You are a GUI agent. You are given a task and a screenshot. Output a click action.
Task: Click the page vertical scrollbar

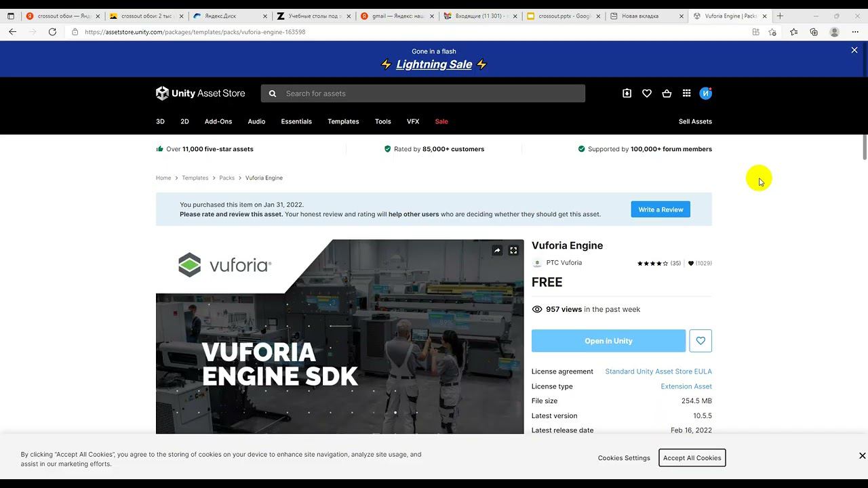[865, 148]
